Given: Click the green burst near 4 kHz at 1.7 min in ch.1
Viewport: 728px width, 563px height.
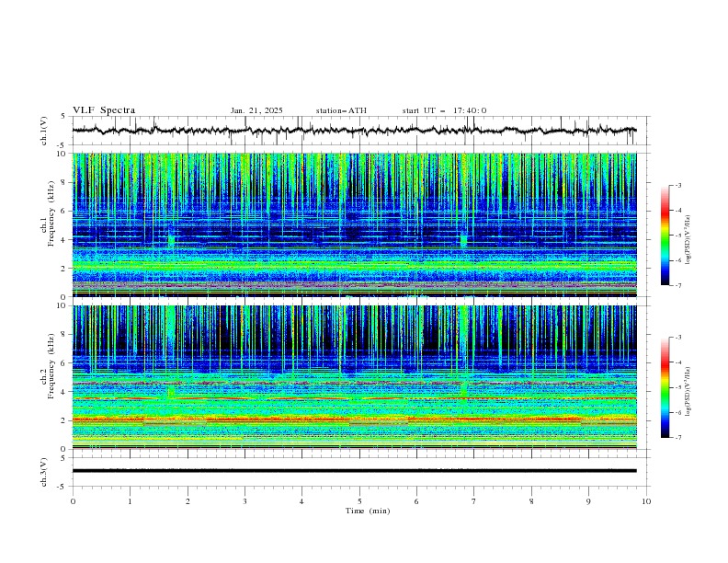Looking at the screenshot, I should click(x=171, y=241).
